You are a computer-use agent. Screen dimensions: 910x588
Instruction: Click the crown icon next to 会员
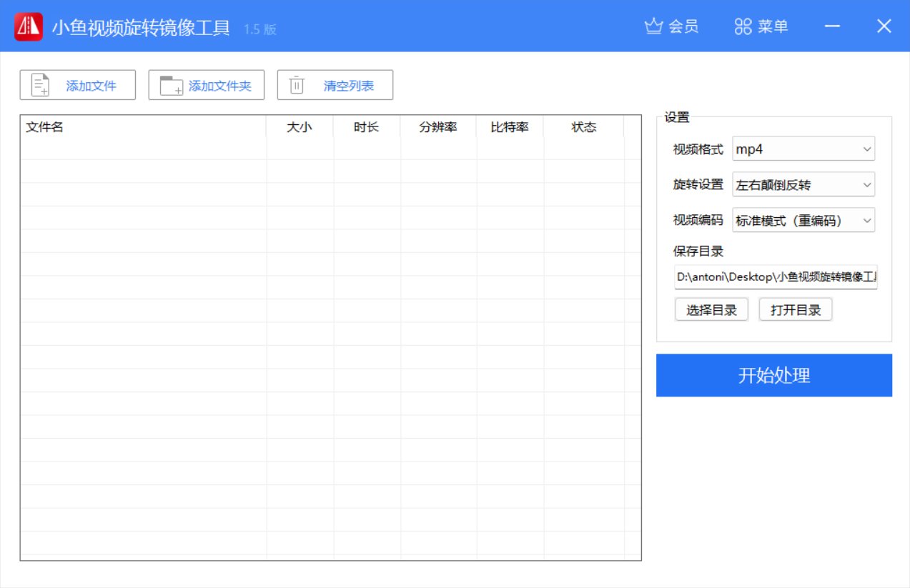653,25
